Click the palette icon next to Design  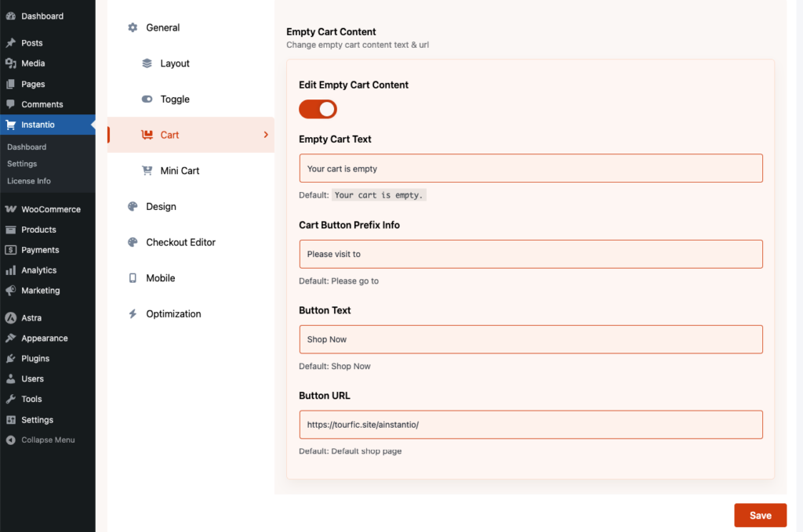(x=133, y=207)
